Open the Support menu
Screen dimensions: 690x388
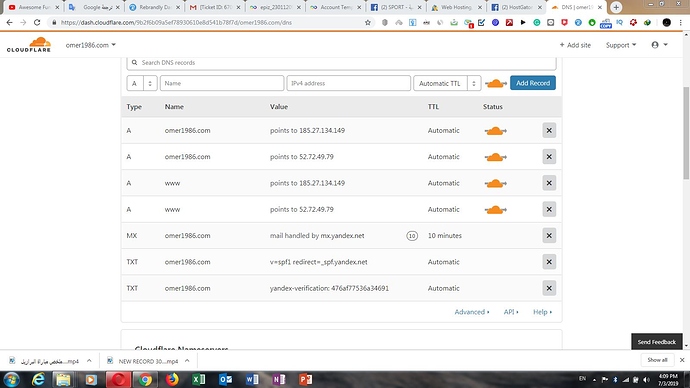click(x=620, y=45)
